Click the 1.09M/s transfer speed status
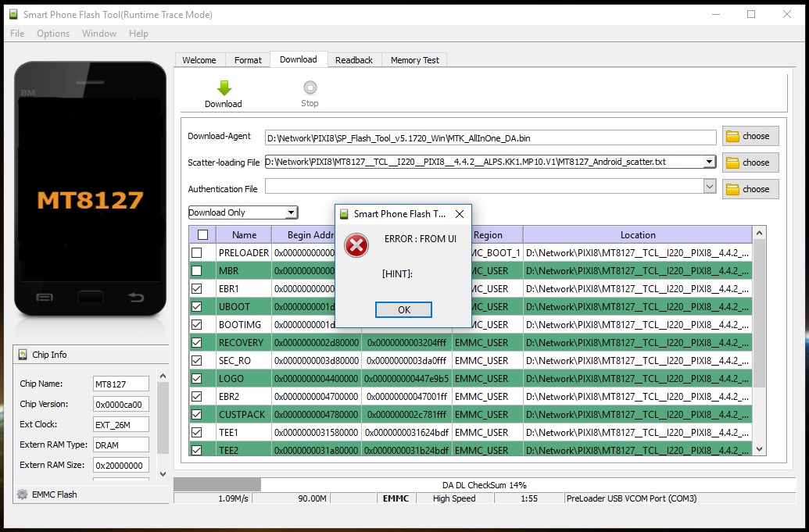The width and height of the screenshot is (809, 532). coord(234,498)
